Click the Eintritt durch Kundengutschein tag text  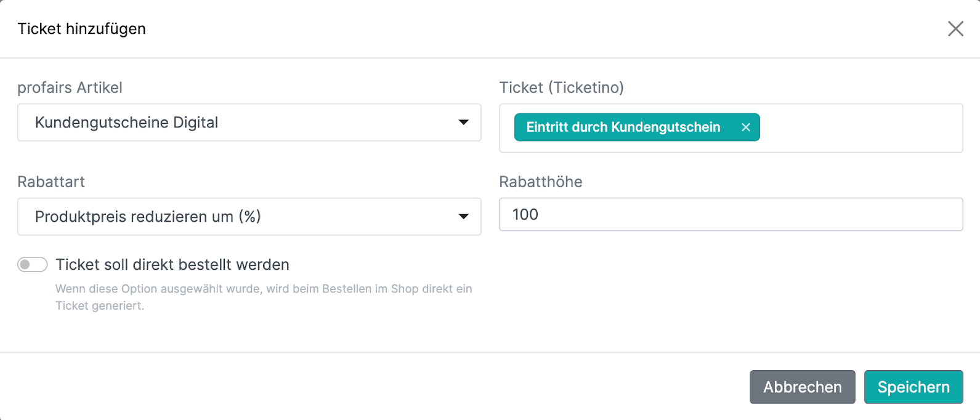[623, 127]
